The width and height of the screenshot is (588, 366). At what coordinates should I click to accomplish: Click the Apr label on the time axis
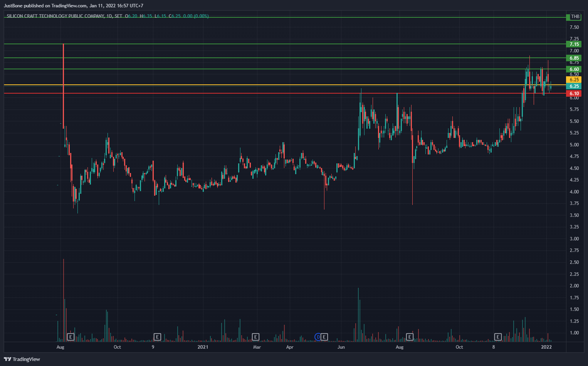(x=290, y=347)
